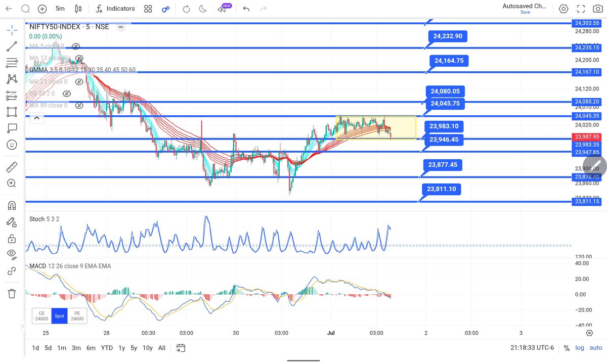Open the timezone menu showing UTC-6
Image resolution: width=607 pixels, height=364 pixels.
(533, 348)
